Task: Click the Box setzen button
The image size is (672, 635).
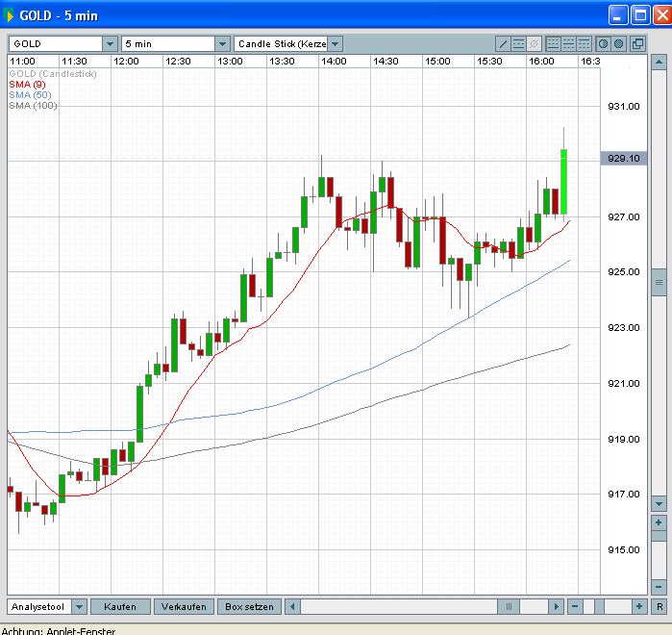Action: coord(249,607)
